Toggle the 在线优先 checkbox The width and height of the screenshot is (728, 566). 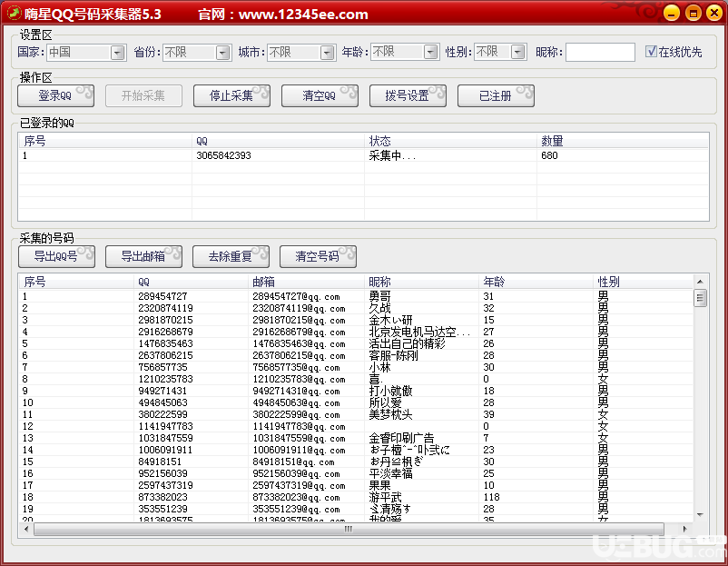(x=651, y=51)
